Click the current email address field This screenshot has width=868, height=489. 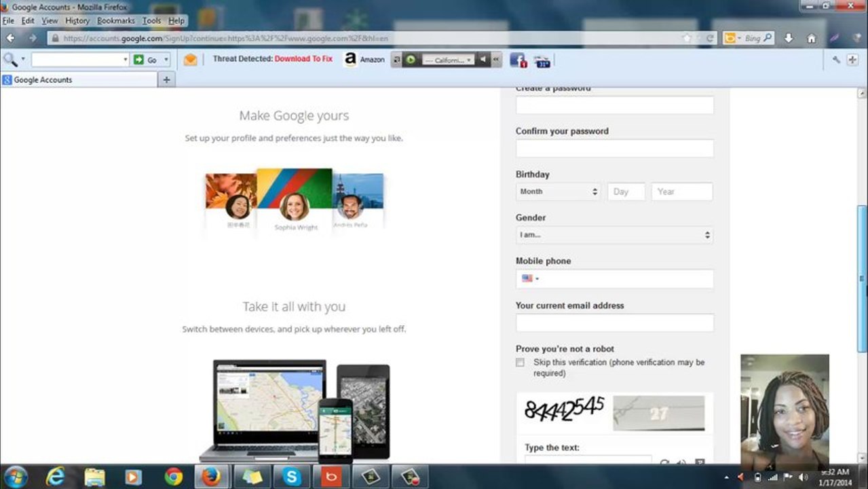(x=614, y=323)
